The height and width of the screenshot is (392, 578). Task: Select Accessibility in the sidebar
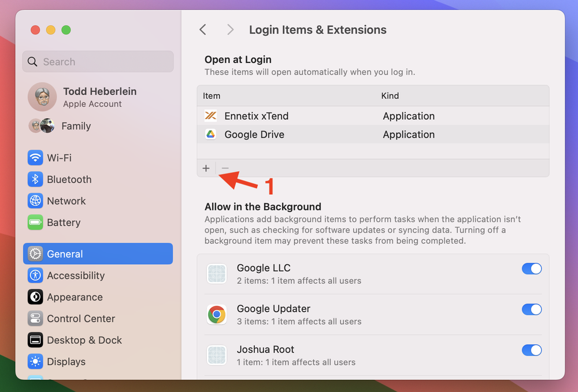point(98,275)
